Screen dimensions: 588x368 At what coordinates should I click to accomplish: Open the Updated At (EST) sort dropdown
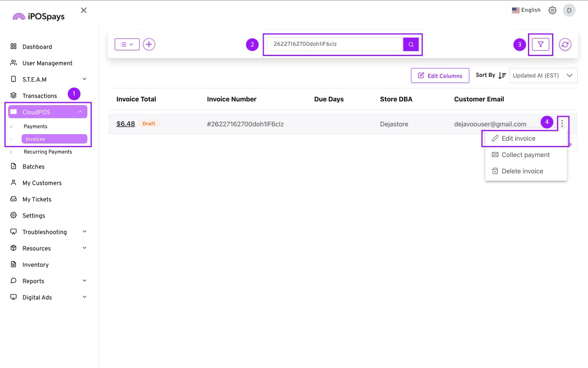coord(543,76)
